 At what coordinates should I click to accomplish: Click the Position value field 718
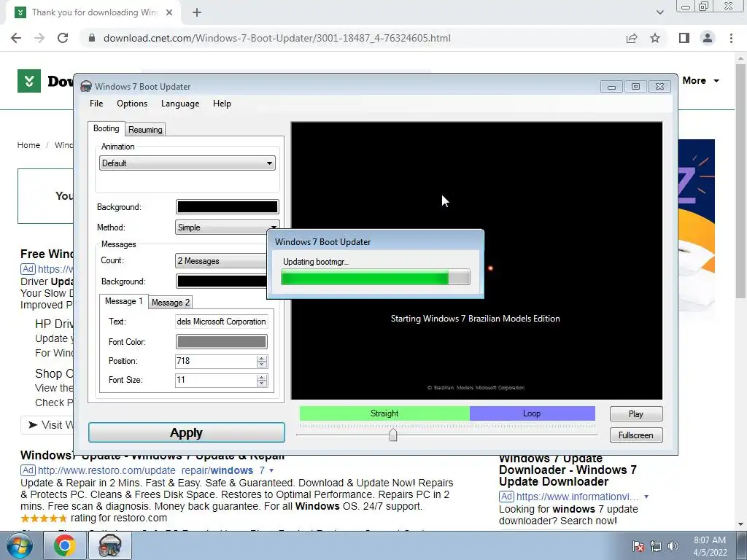215,361
